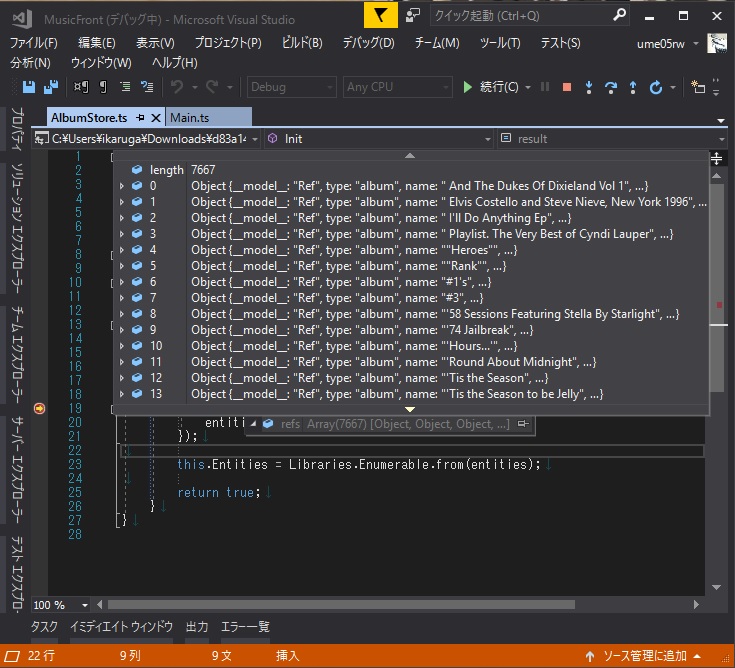Click the Pause debugging icon
Viewport: 735px width, 668px height.
point(545,87)
